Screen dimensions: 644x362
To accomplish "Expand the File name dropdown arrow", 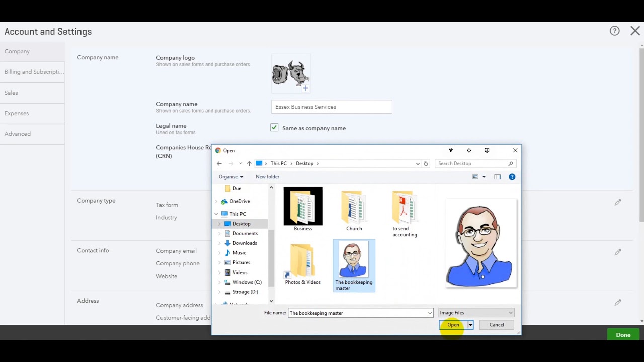I will click(430, 313).
